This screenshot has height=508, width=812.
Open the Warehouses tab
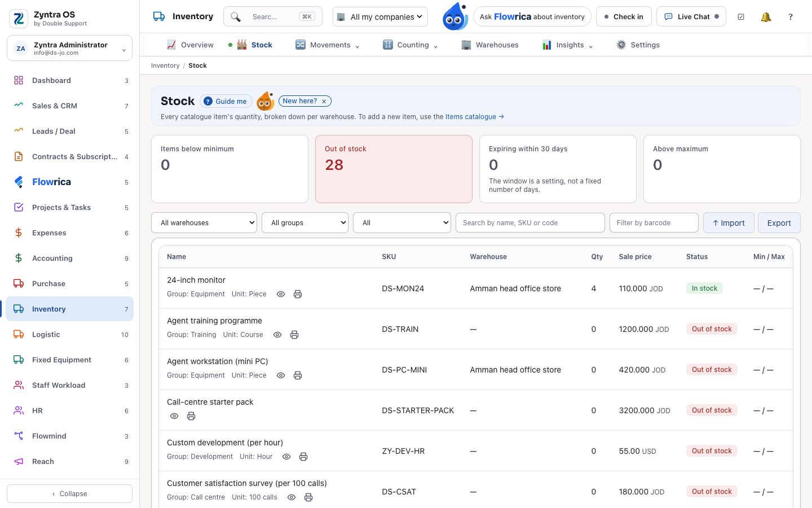(489, 45)
